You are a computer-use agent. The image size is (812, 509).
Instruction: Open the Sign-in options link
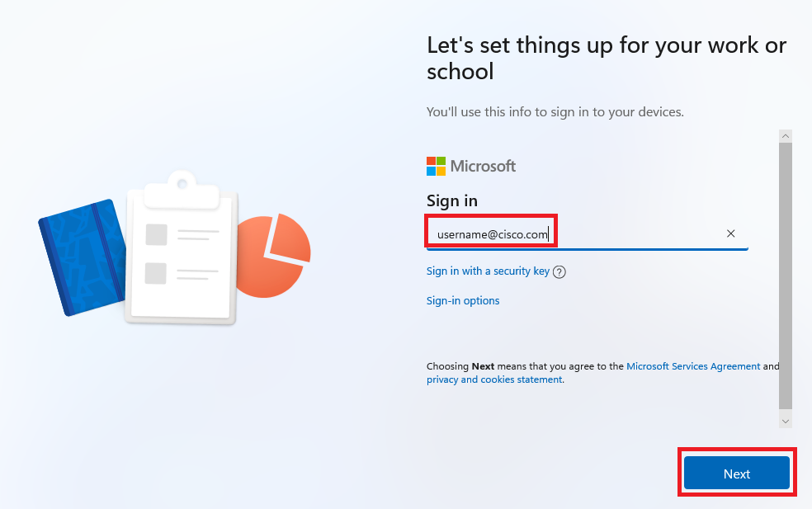[x=463, y=301]
